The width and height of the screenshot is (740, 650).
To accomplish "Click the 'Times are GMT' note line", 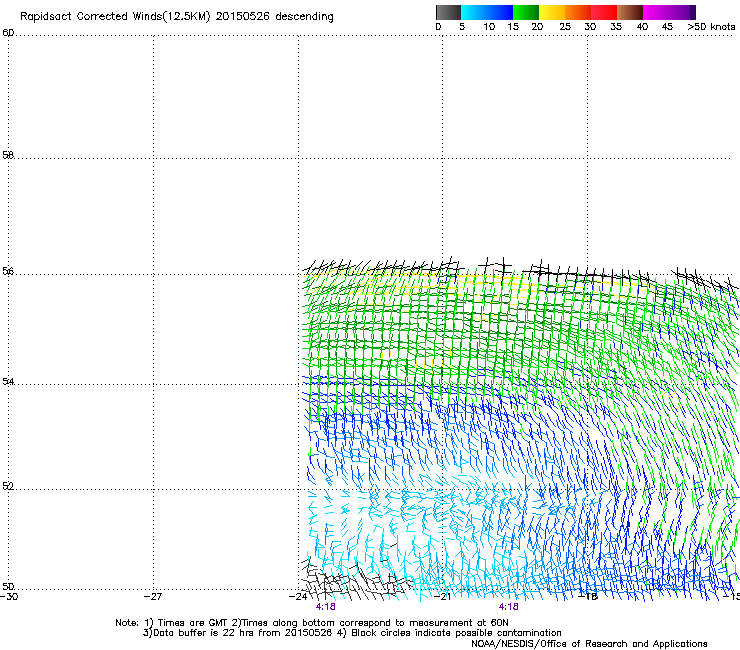I will pyautogui.click(x=312, y=623).
